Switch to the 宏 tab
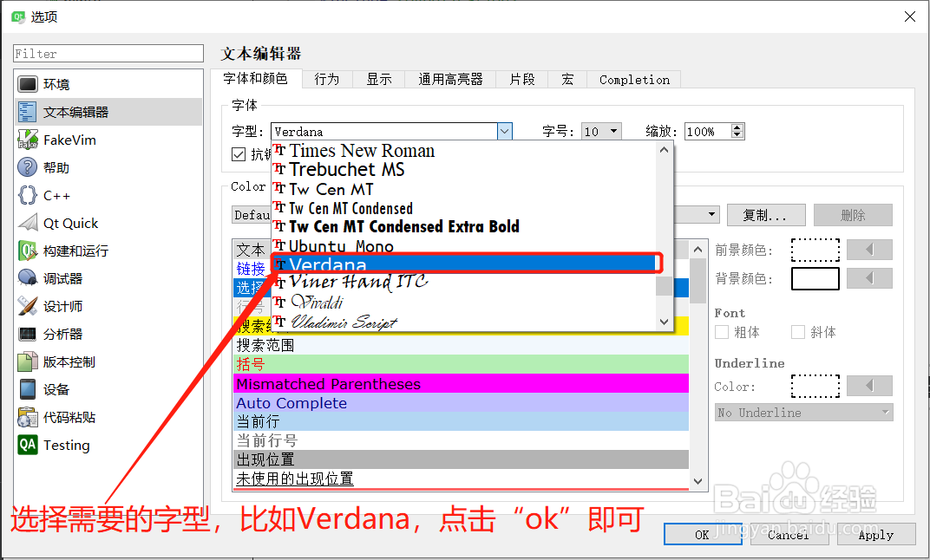 [567, 80]
